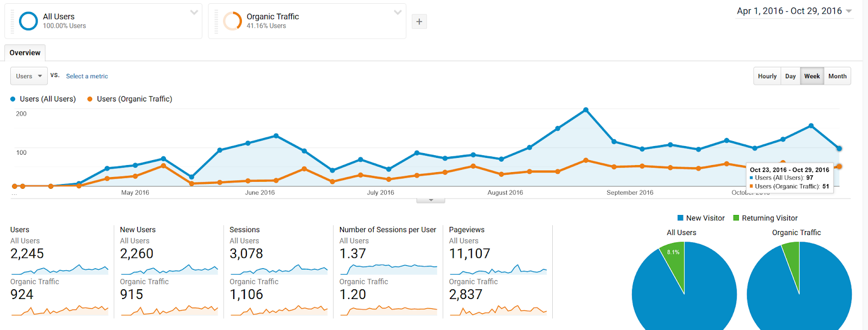Click the last blue All Users data point
Screen dimensions: 868x330
tap(839, 149)
